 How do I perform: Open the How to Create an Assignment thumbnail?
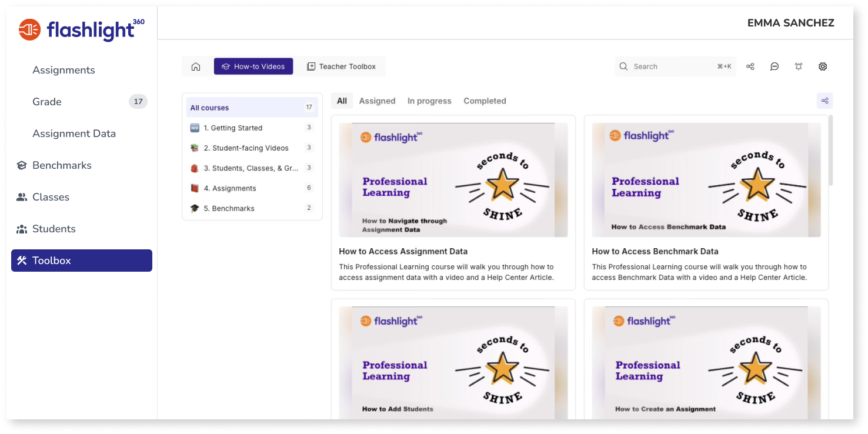coord(706,363)
